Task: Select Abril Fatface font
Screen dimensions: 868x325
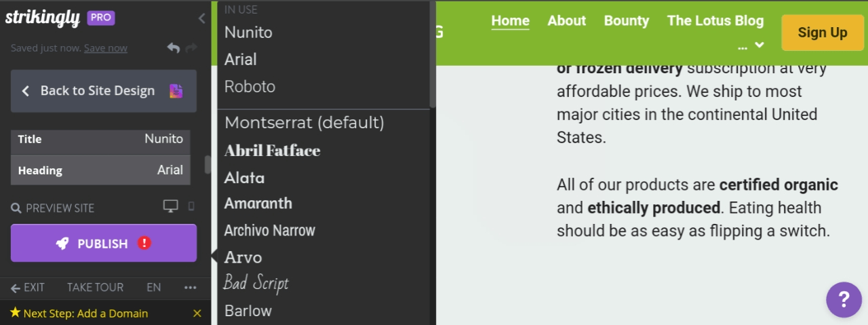Action: (x=272, y=151)
